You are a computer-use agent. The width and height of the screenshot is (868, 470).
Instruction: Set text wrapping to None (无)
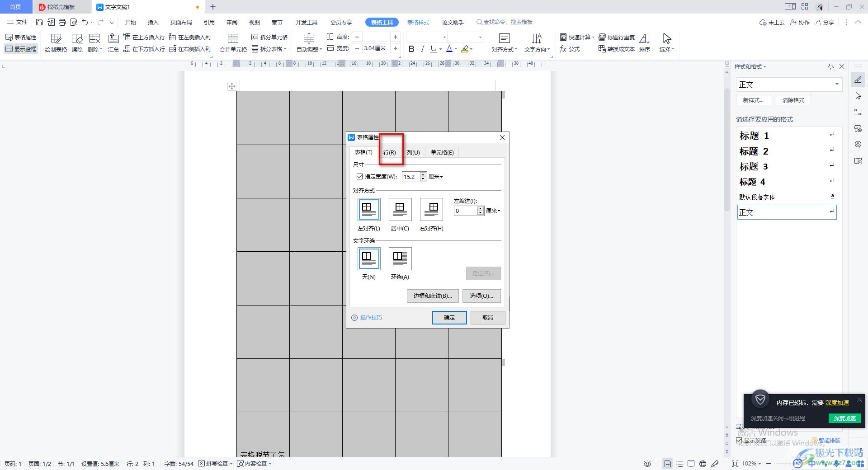coord(368,258)
